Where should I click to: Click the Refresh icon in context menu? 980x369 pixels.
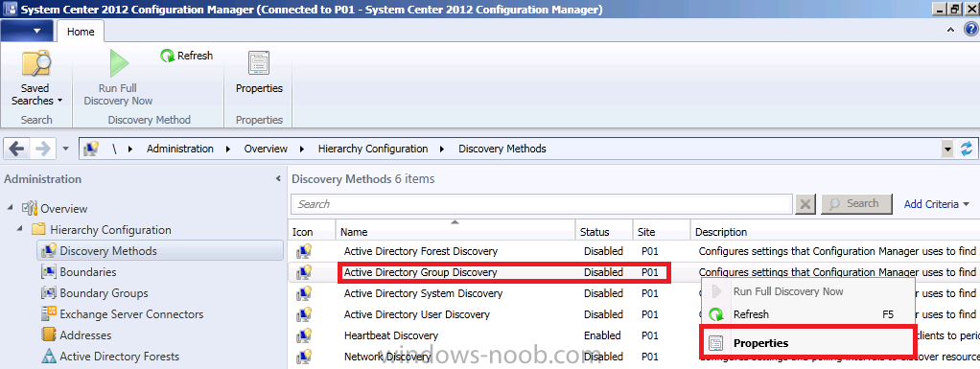click(x=716, y=314)
